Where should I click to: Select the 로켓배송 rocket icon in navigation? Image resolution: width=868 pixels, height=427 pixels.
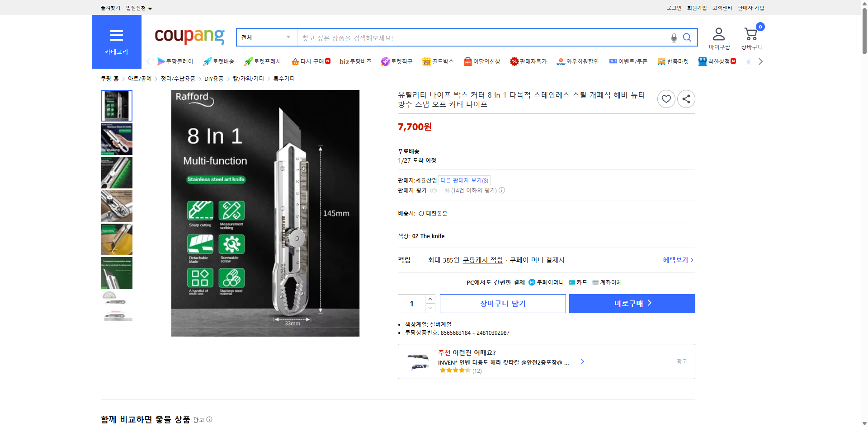click(x=207, y=61)
